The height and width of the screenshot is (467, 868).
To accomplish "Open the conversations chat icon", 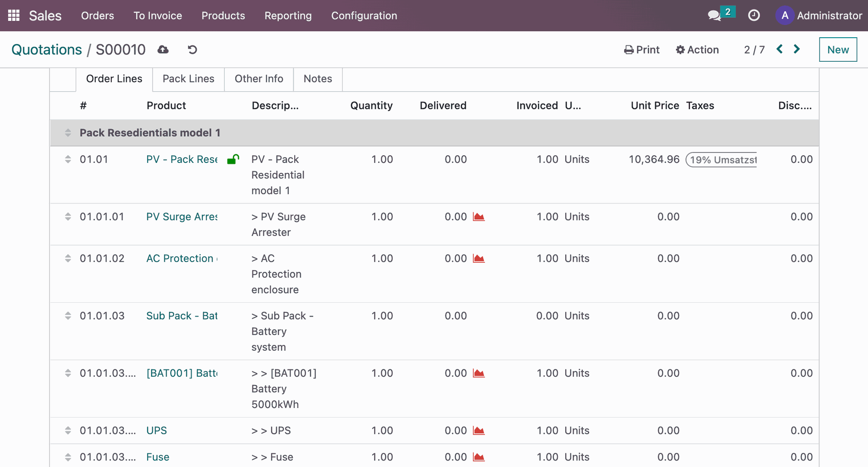I will click(715, 15).
